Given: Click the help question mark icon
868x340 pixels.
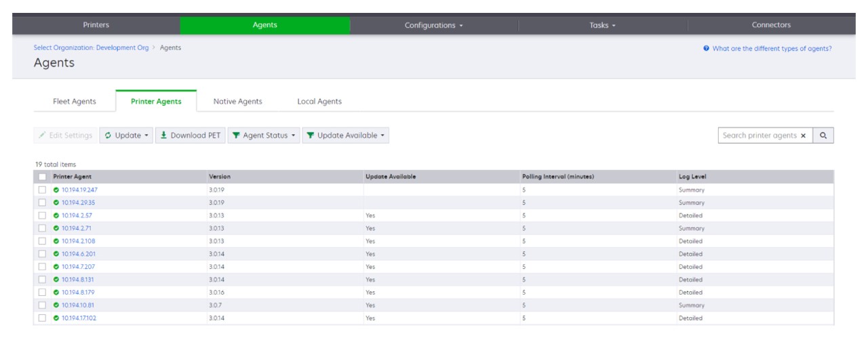Looking at the screenshot, I should click(x=707, y=49).
